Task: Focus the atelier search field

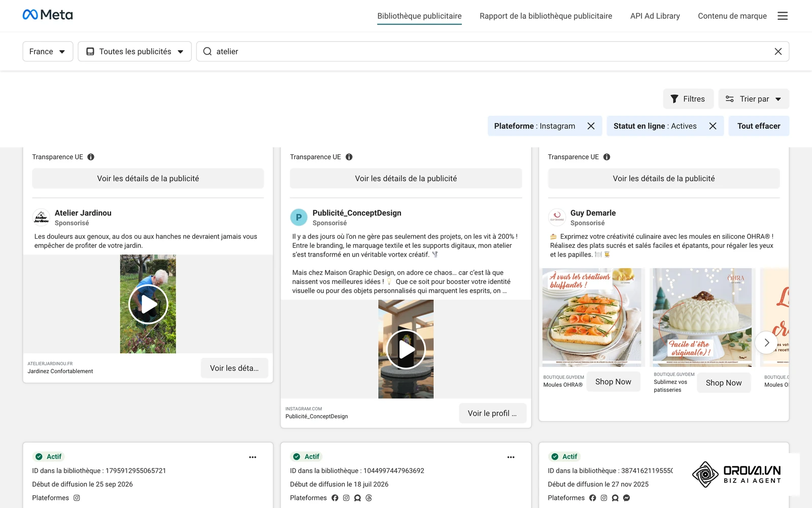Action: point(492,51)
